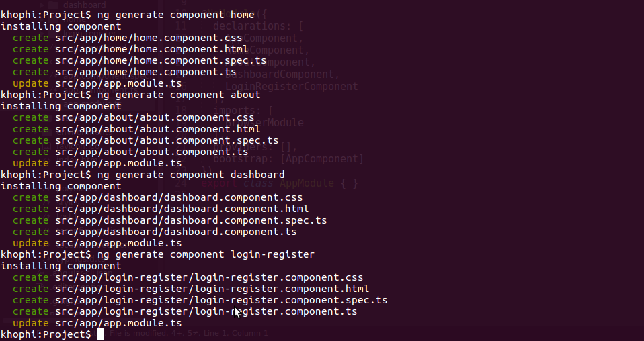
Task: Click the dashboard.component.html file path
Action: pyautogui.click(x=182, y=209)
